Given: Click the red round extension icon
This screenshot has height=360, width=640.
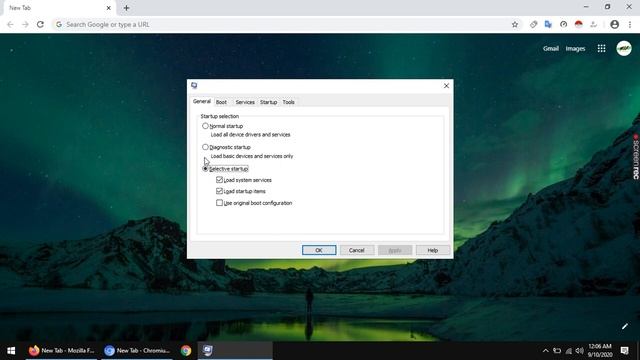Looking at the screenshot, I should pos(578,24).
